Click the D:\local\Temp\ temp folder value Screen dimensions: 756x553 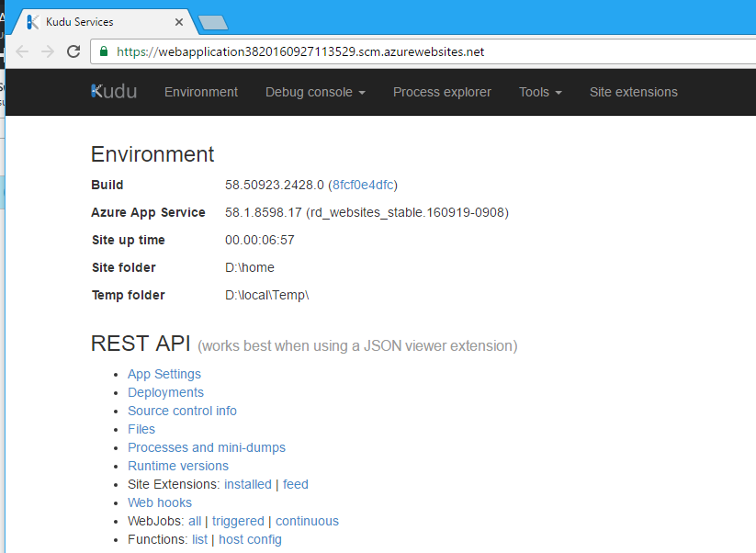pos(267,295)
